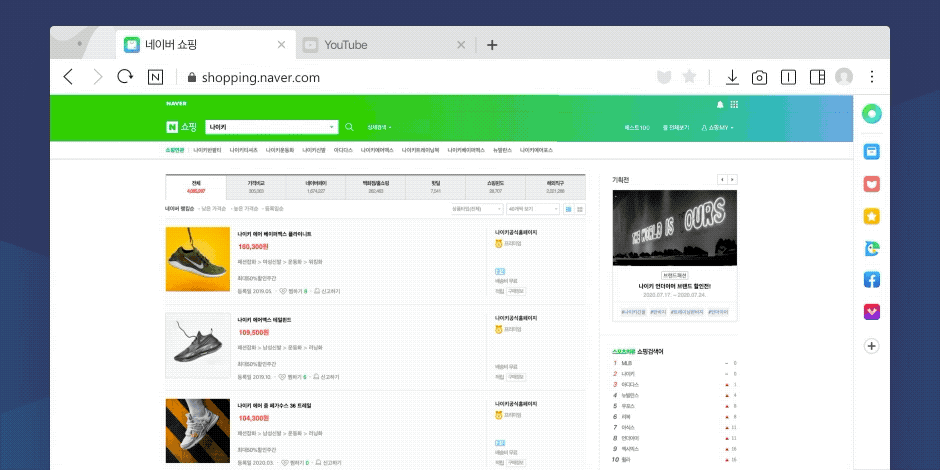Sort by 높은 가격순
The image size is (940, 470).
245,209
